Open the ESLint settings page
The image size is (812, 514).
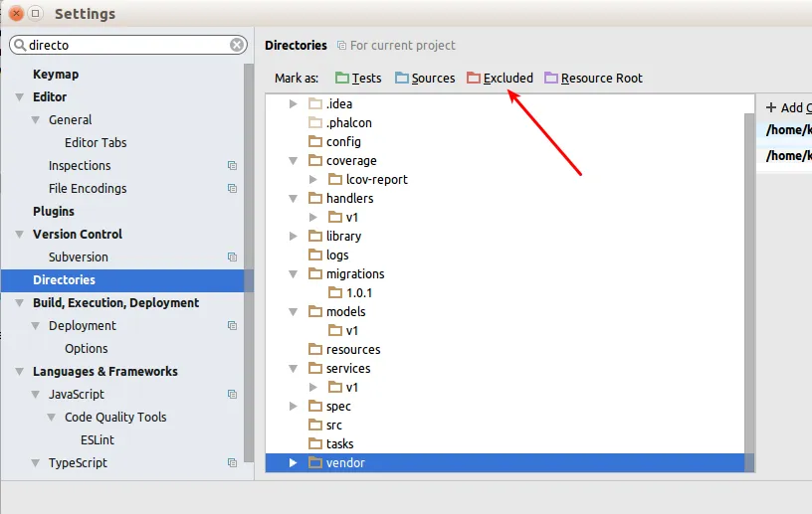point(98,440)
